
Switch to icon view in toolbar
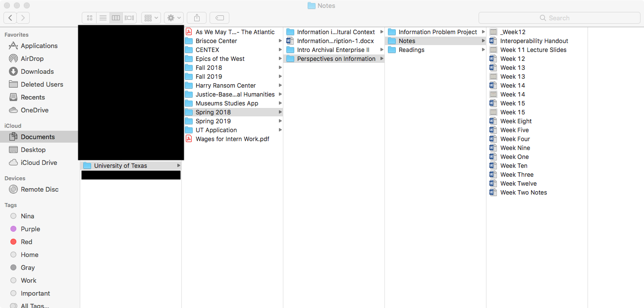(90, 18)
